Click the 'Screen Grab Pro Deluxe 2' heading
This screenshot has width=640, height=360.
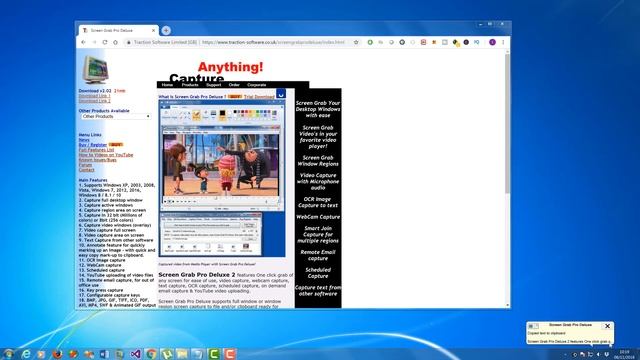click(197, 275)
